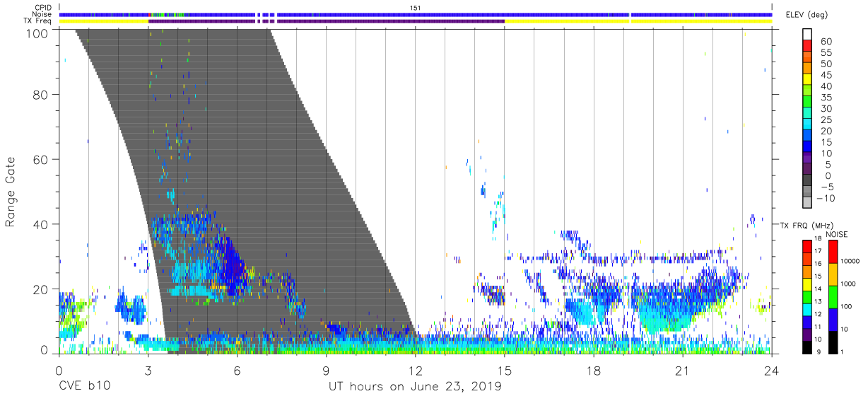868x401 pixels.
Task: Click the '100' tick on Range Gate axis
Action: [x=36, y=33]
